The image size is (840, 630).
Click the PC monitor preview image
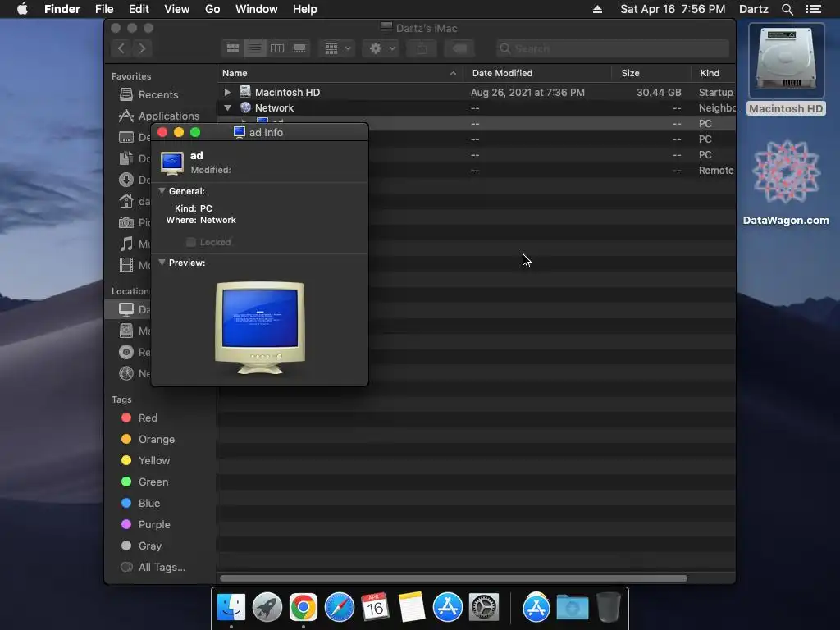point(260,328)
